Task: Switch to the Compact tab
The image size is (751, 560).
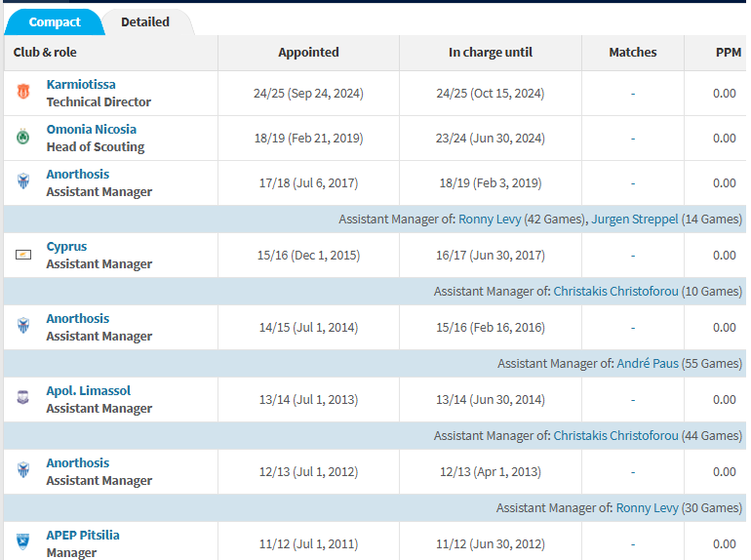Action: click(54, 22)
